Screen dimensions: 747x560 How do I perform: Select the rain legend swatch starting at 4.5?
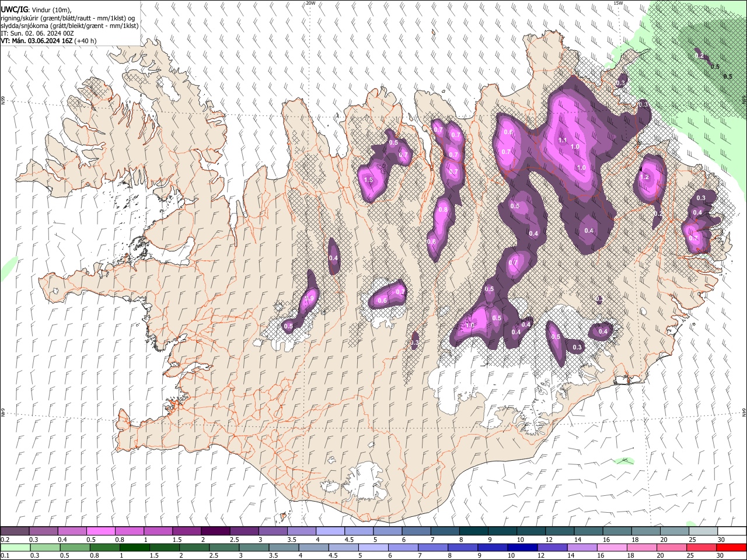click(343, 547)
